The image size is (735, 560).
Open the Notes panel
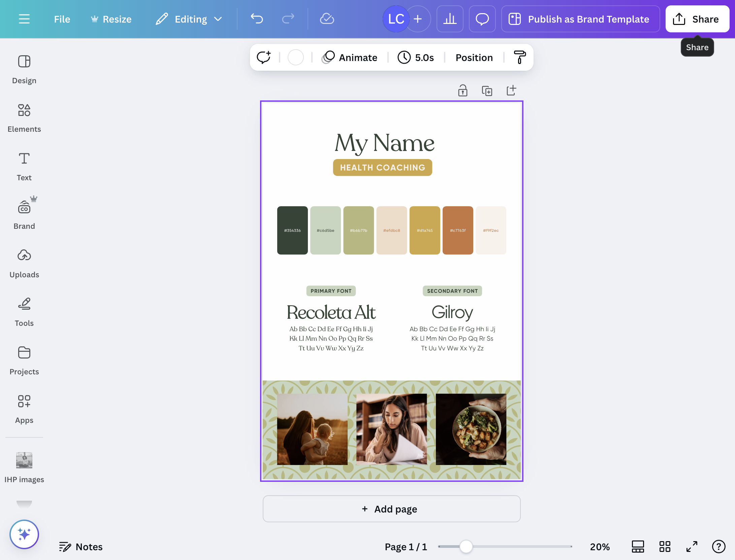coord(81,547)
